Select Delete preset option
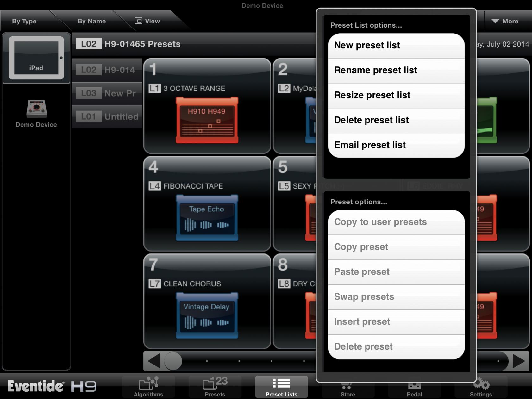Viewport: 532px width, 399px height. tap(396, 347)
